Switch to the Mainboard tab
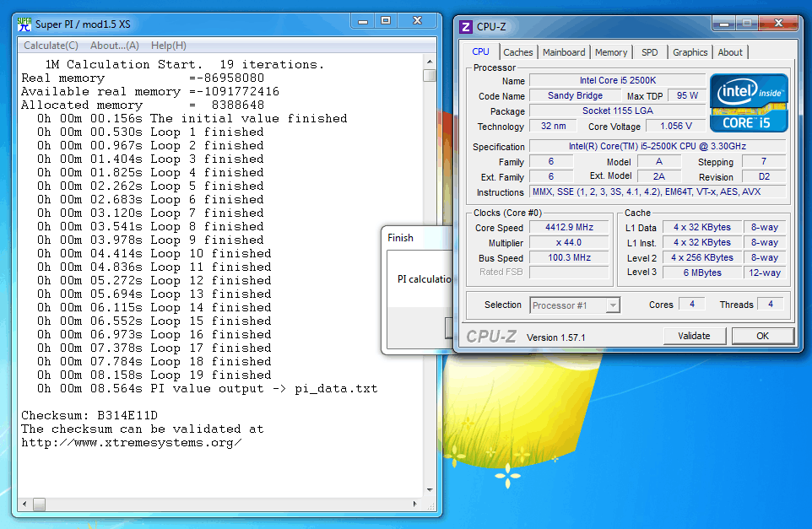This screenshot has height=529, width=812. (564, 52)
